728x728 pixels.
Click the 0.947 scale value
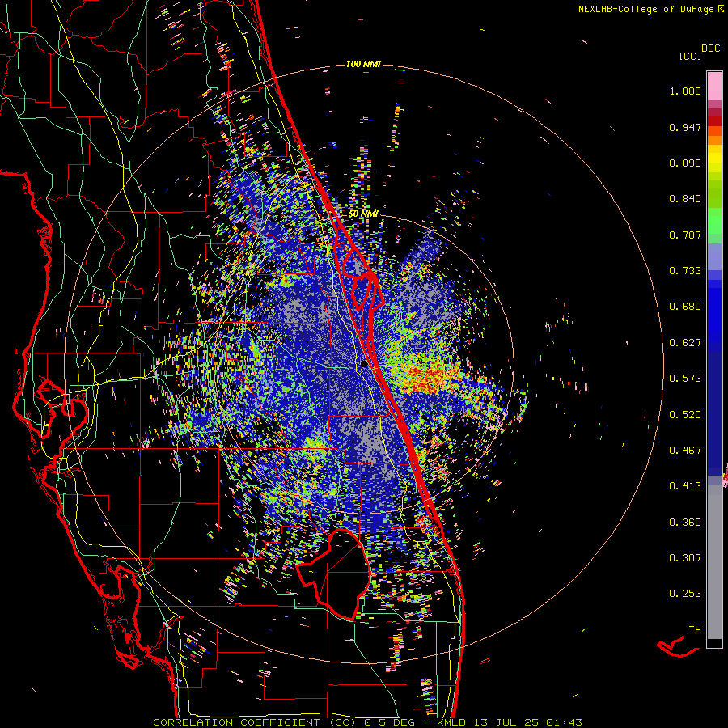click(685, 127)
